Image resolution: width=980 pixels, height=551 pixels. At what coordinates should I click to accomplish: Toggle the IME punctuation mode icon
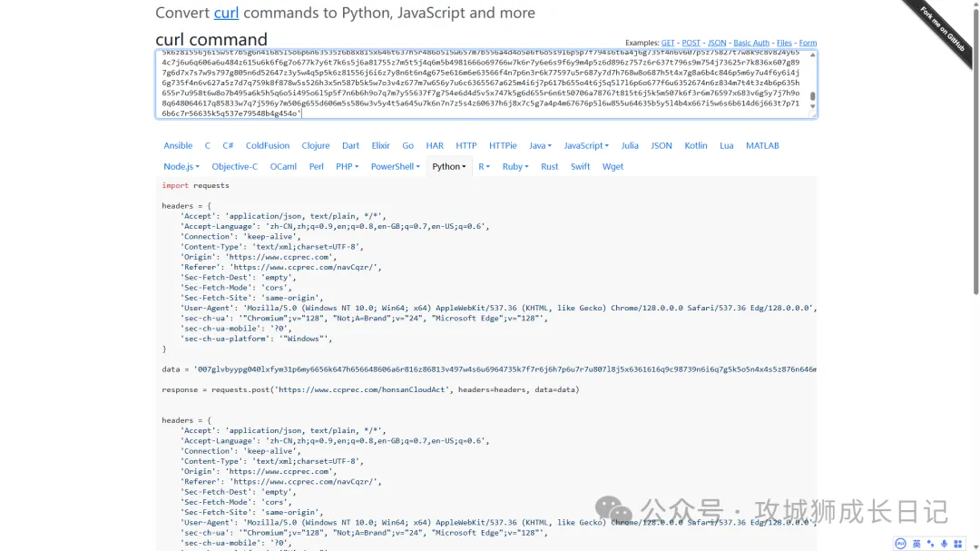point(930,544)
